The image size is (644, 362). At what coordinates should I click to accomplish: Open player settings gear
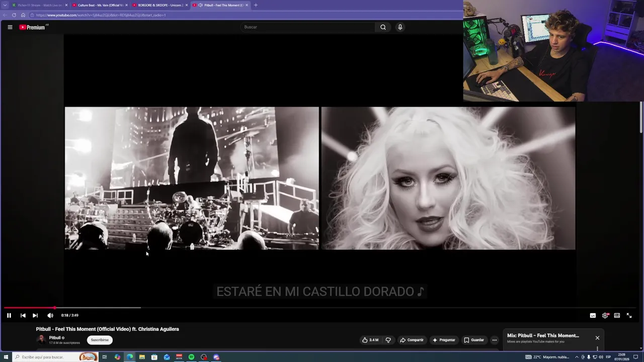tap(605, 315)
